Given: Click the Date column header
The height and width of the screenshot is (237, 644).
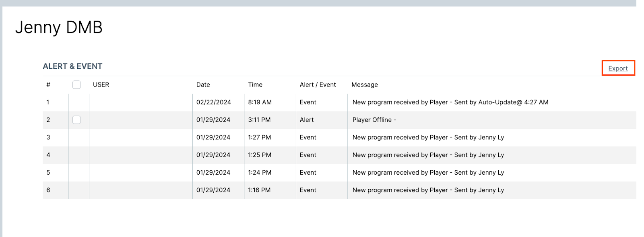Looking at the screenshot, I should pos(203,84).
